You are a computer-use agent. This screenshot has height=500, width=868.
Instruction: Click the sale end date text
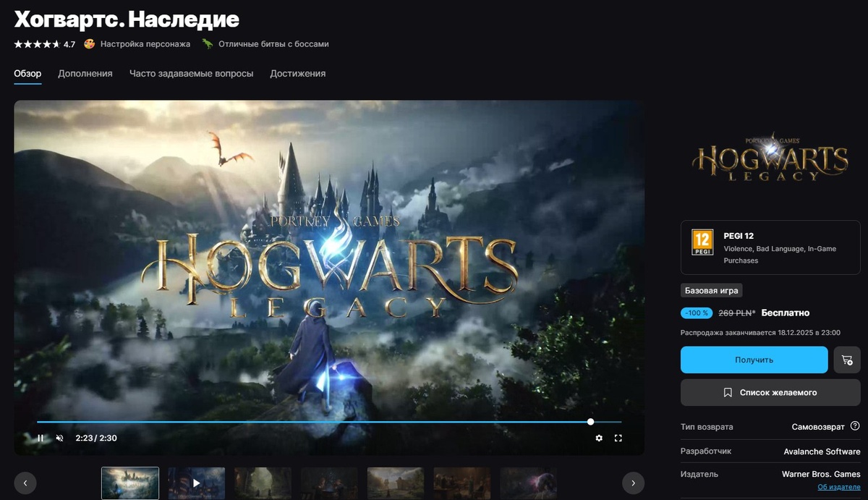(760, 333)
